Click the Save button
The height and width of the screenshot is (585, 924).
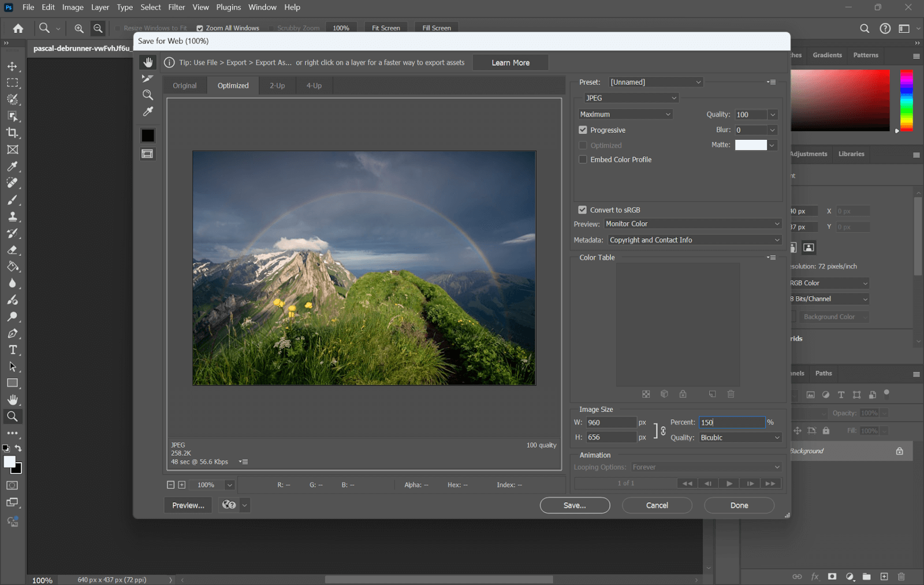coord(574,505)
